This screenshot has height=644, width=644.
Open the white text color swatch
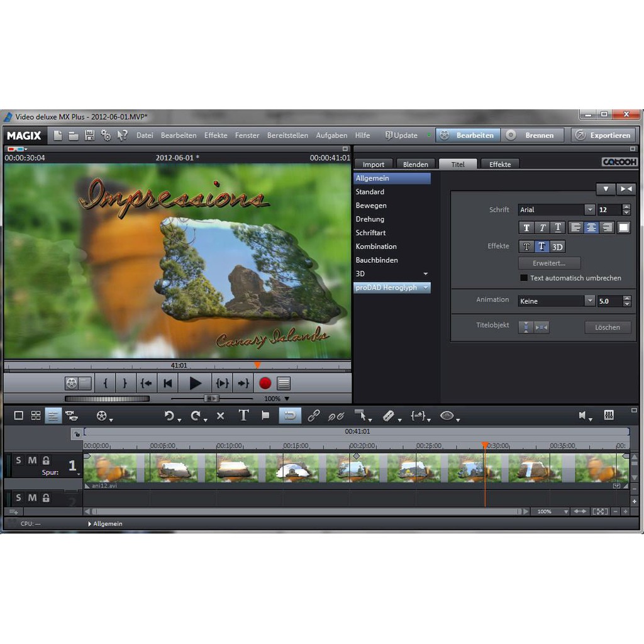623,228
